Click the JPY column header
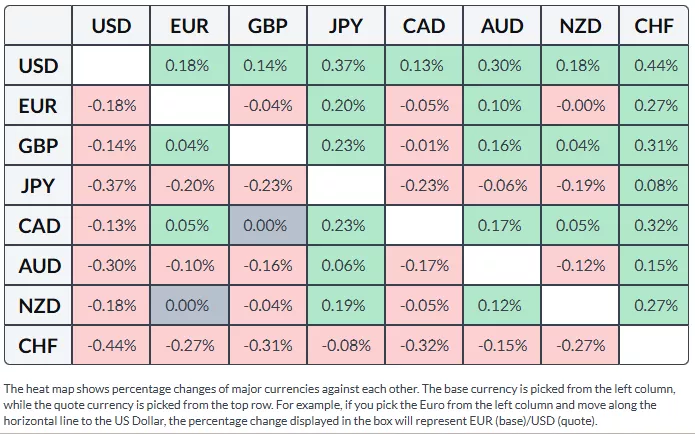695x434 pixels. 345,25
